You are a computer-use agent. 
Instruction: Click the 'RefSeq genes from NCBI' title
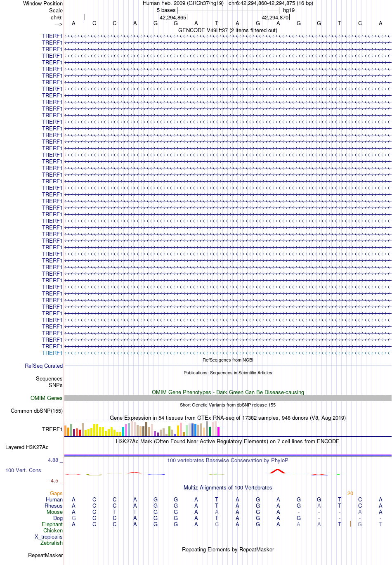(x=228, y=360)
